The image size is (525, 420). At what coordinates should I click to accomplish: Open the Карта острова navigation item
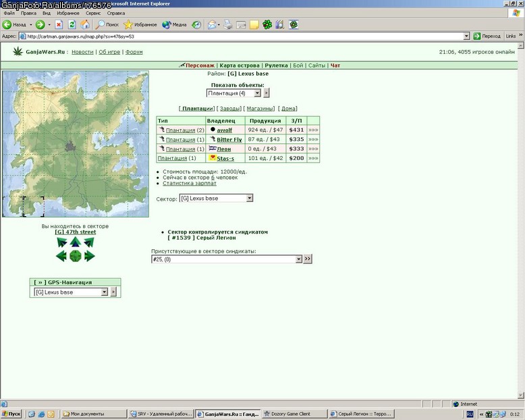click(x=240, y=65)
